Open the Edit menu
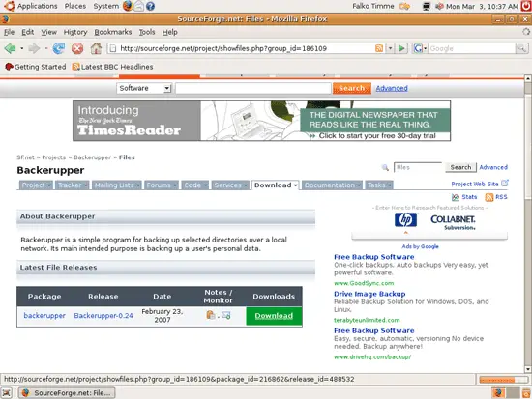Viewport: 532px width, 399px height. tap(27, 32)
